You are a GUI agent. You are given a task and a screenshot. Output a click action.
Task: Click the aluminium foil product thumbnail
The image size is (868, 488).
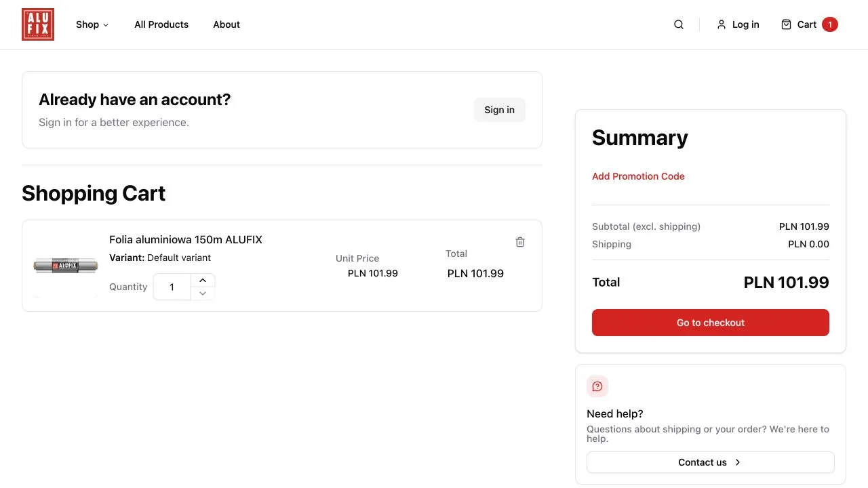tap(66, 266)
